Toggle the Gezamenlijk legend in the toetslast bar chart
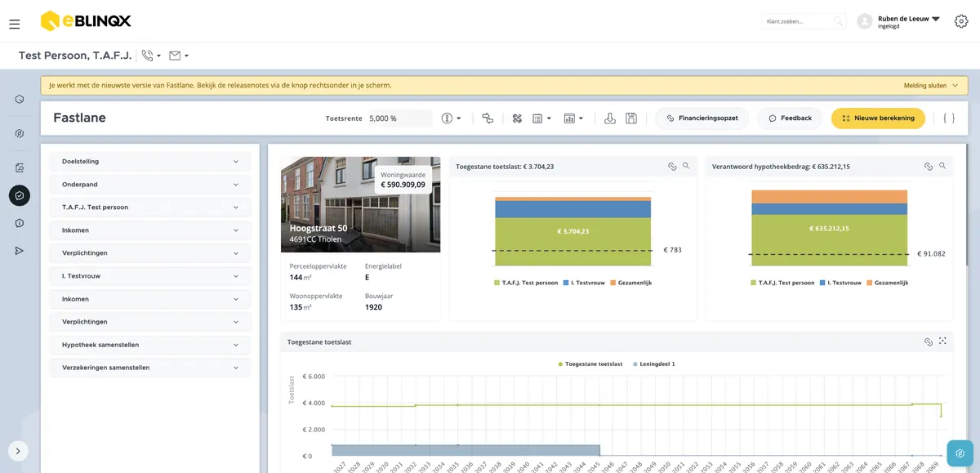 coord(631,283)
